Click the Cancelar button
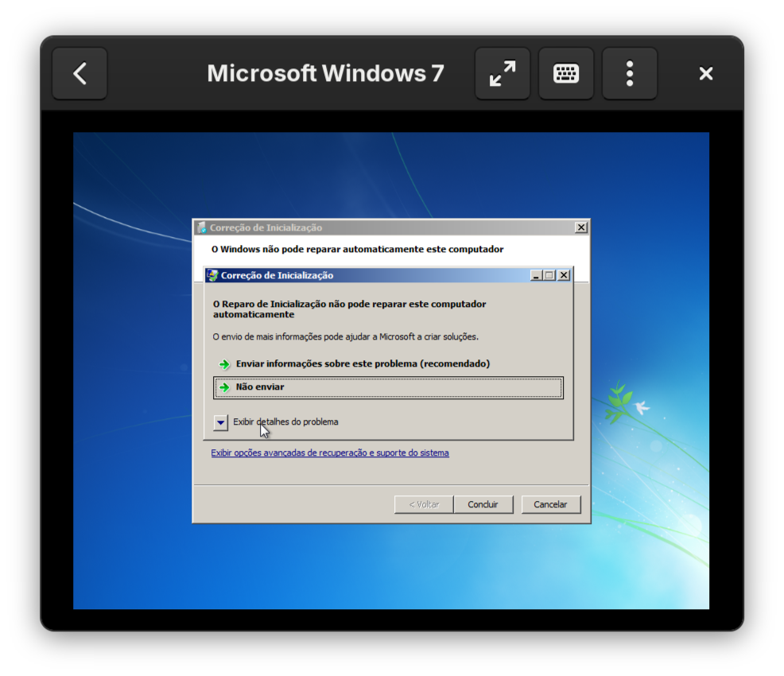 [x=550, y=504]
